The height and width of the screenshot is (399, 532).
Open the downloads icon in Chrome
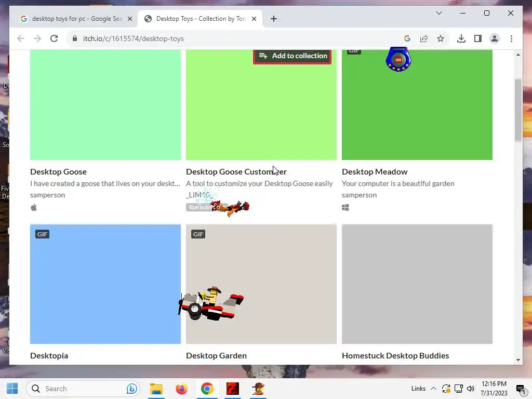click(461, 38)
